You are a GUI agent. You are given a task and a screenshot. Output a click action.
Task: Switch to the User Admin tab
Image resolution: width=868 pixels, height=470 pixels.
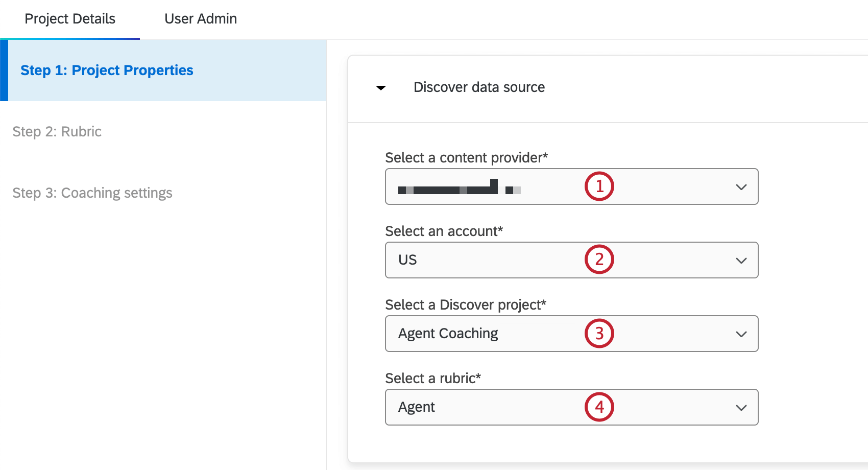(x=200, y=18)
